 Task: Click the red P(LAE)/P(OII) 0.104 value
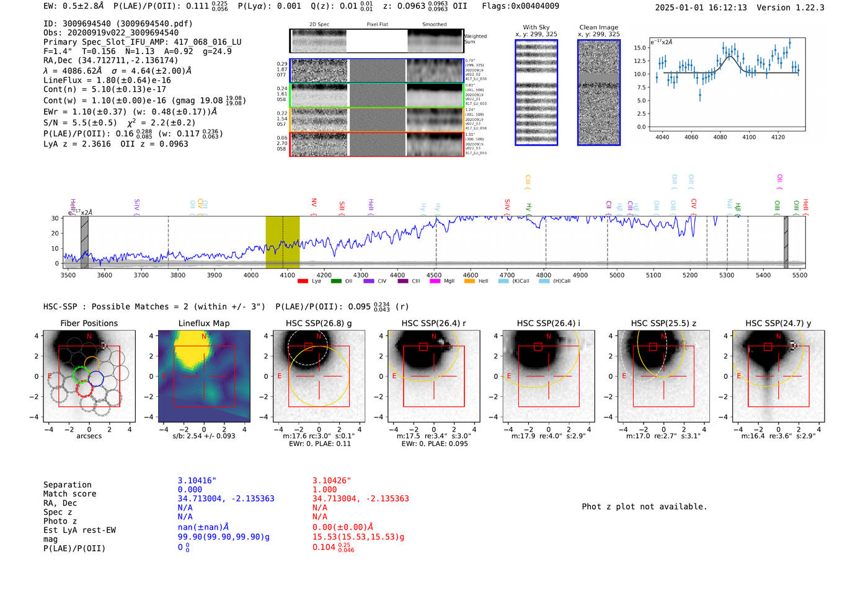(x=333, y=547)
